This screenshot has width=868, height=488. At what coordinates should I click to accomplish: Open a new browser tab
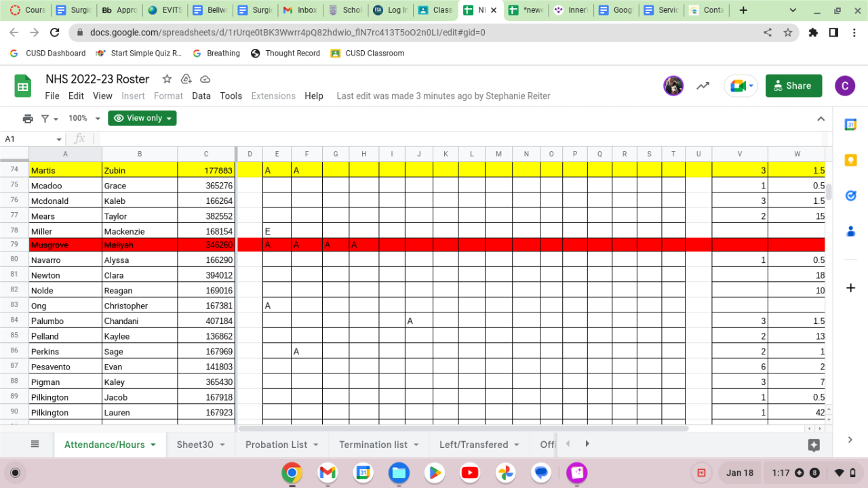(x=743, y=10)
